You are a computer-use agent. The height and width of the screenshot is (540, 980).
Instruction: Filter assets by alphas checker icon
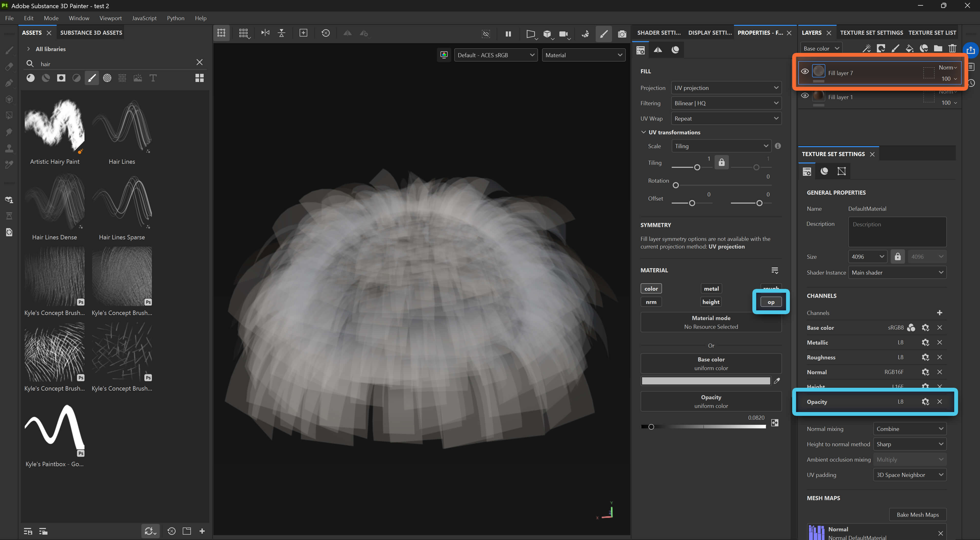107,78
